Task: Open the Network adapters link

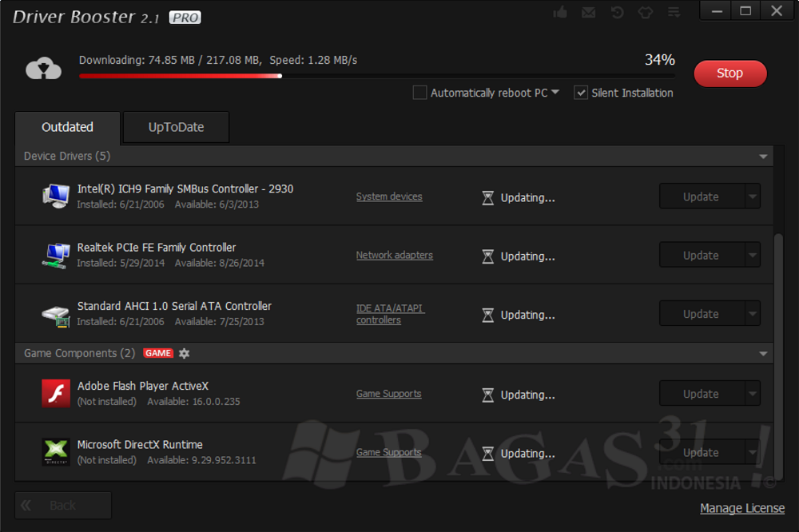Action: coord(395,255)
